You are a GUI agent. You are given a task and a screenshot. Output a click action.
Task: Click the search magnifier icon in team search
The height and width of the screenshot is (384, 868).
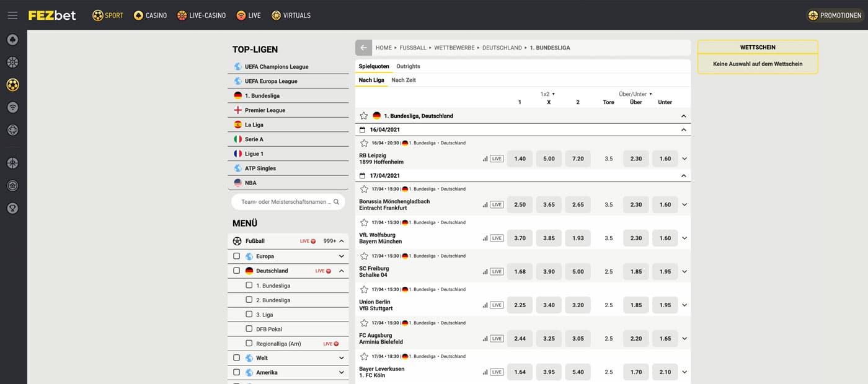tap(336, 202)
